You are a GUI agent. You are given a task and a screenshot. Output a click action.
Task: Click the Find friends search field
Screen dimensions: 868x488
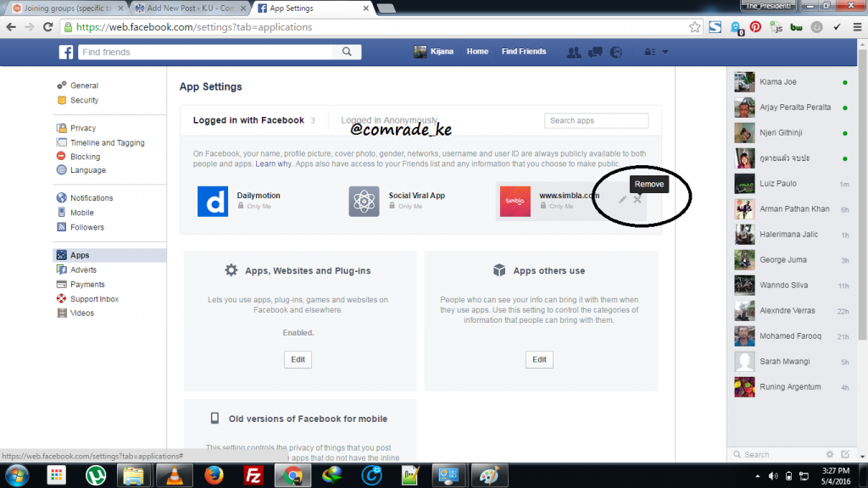(x=206, y=52)
